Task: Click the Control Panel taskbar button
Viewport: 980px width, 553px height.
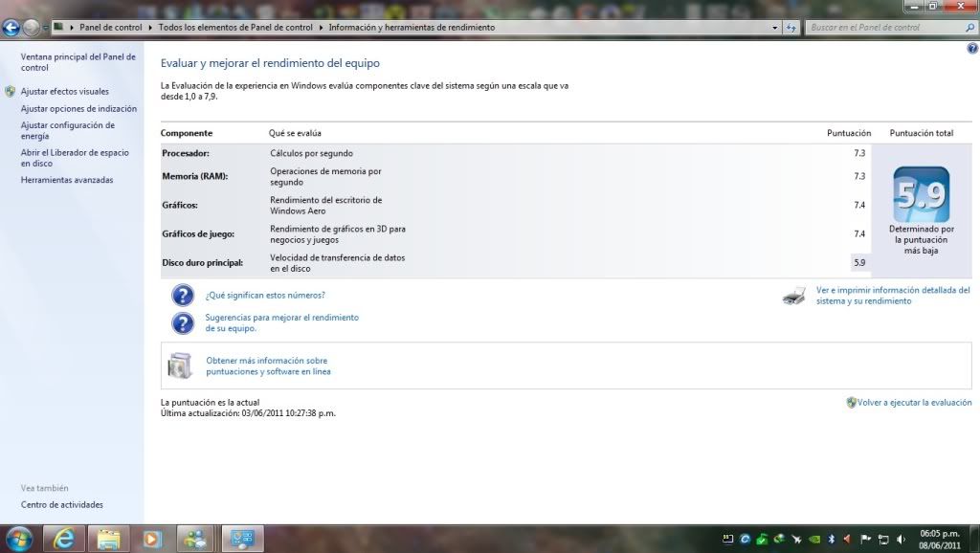Action: [242, 539]
